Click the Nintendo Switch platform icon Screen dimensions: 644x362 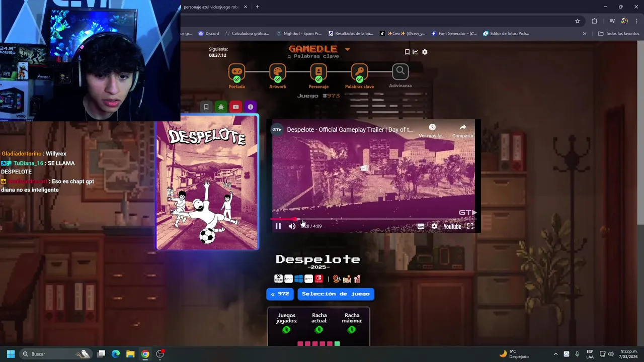318,279
